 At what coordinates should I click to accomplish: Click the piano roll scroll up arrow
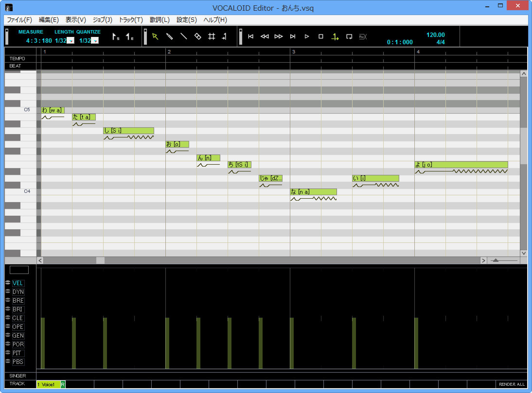[524, 74]
